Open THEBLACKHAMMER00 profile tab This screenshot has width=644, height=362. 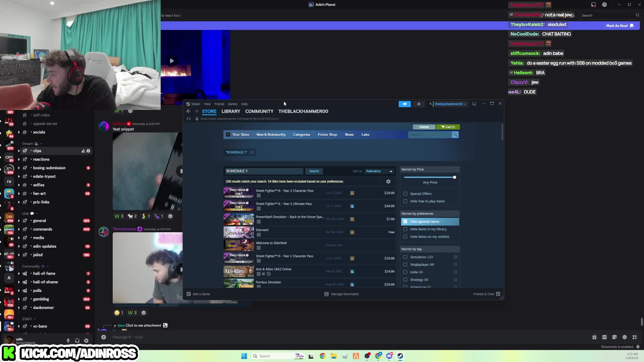(x=303, y=111)
